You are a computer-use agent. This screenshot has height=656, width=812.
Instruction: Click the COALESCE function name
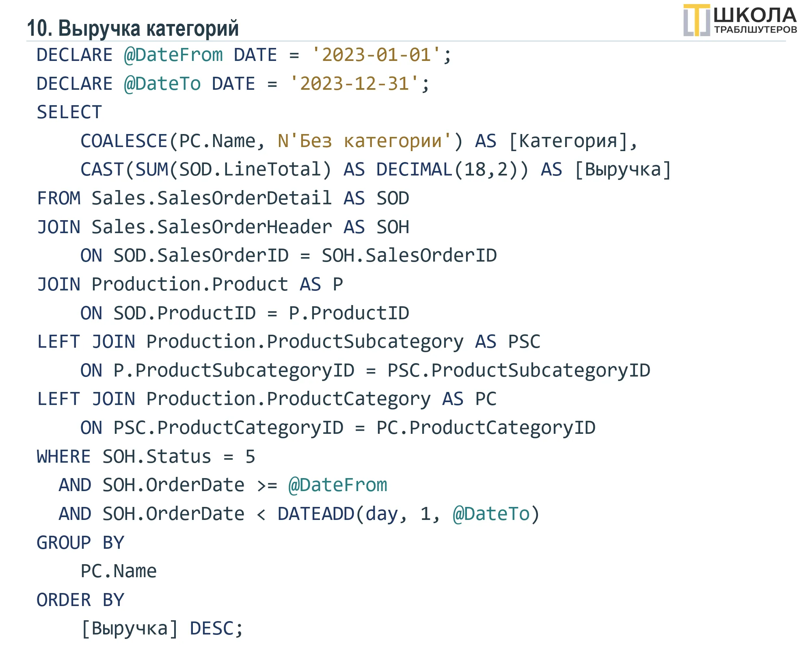[124, 141]
